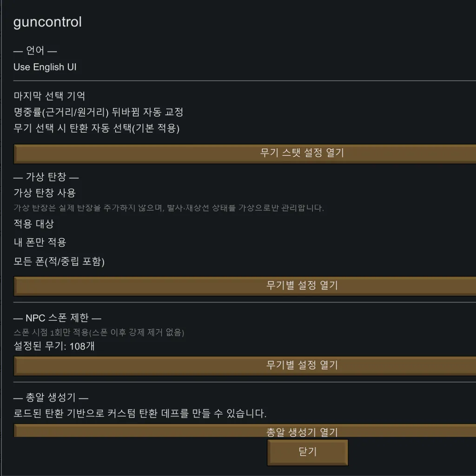Close the settings with 닫기 button
The image size is (476, 476).
pyautogui.click(x=307, y=452)
